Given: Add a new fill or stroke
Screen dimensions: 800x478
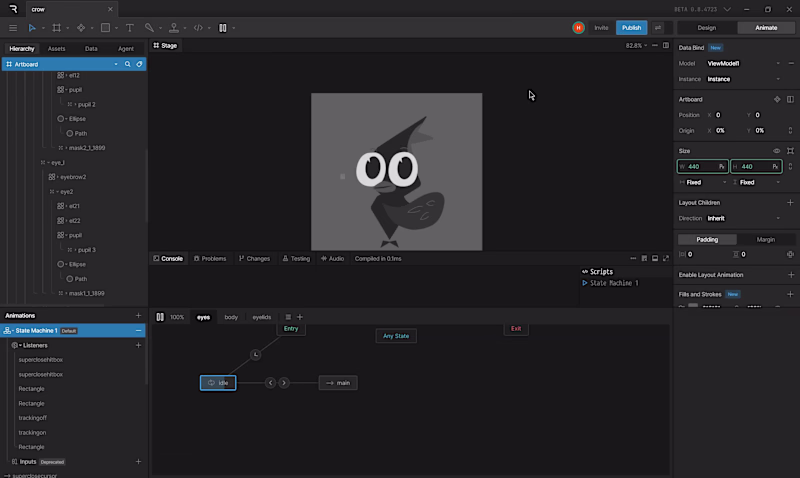Looking at the screenshot, I should tap(790, 294).
